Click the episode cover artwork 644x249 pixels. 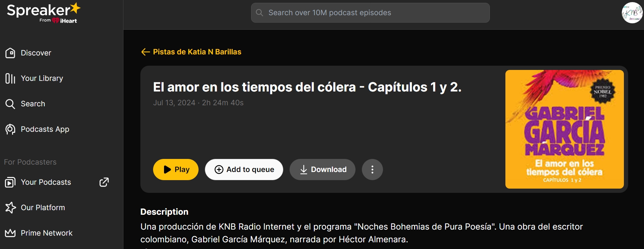click(564, 129)
